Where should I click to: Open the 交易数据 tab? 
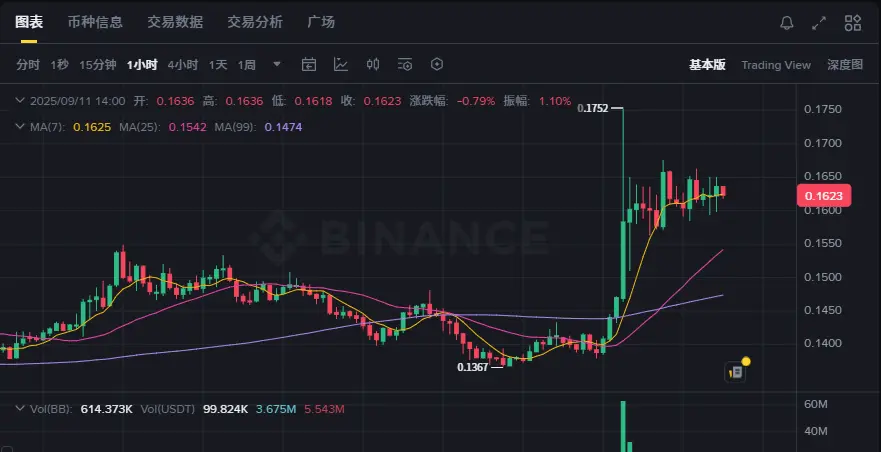[175, 22]
